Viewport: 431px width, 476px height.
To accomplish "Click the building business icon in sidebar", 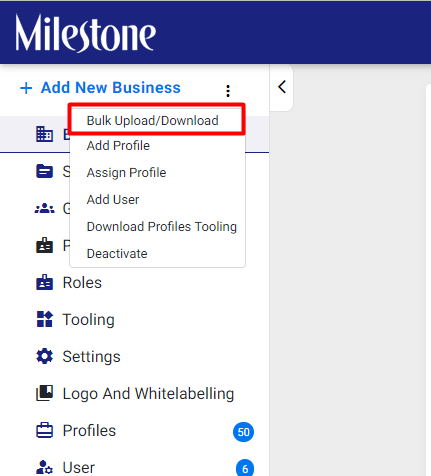I will (44, 134).
